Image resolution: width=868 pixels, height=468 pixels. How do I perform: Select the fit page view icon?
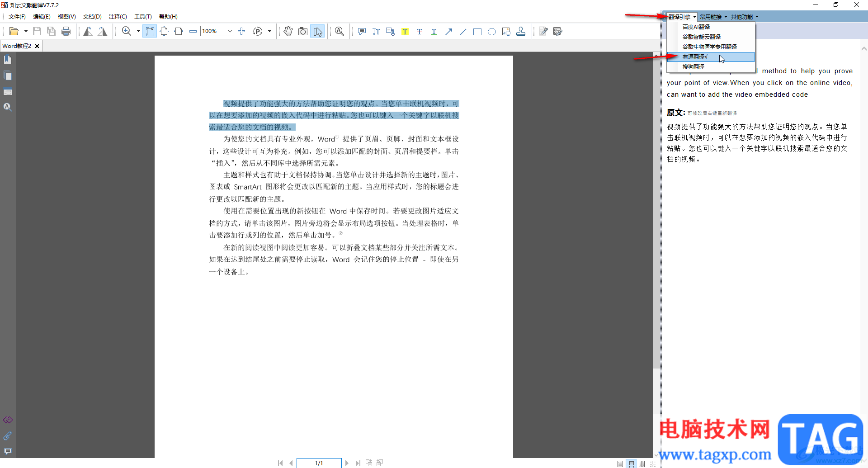coord(164,31)
